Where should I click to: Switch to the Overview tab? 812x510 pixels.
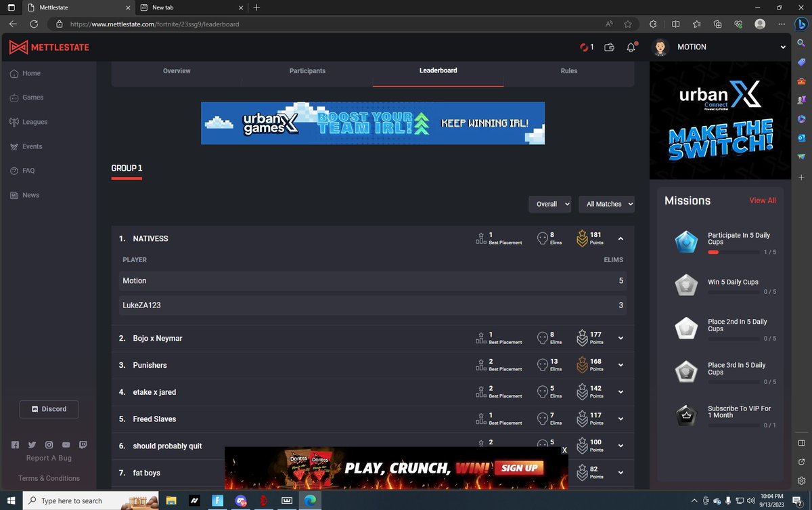(x=177, y=71)
